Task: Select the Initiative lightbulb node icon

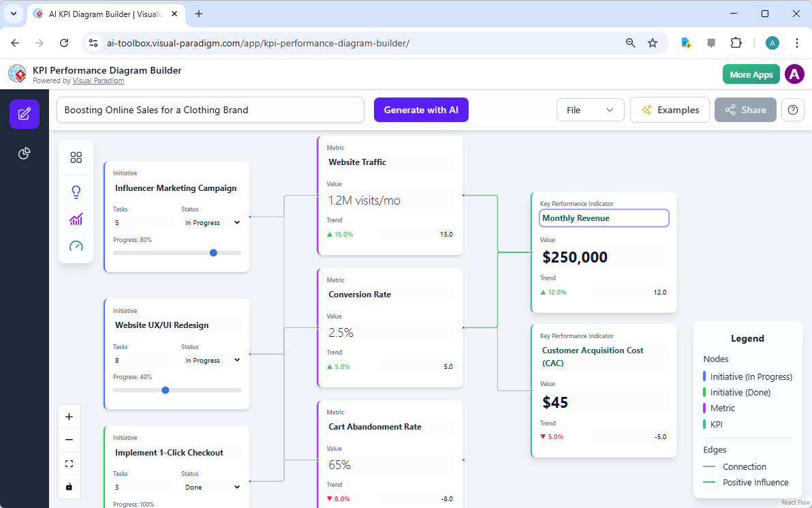Action: click(76, 192)
